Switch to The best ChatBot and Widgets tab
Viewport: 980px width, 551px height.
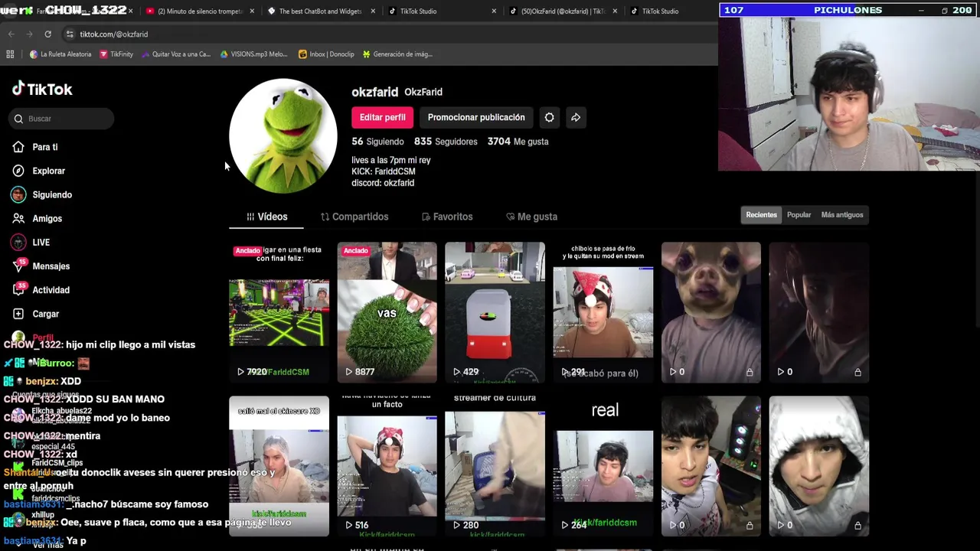[x=320, y=11]
